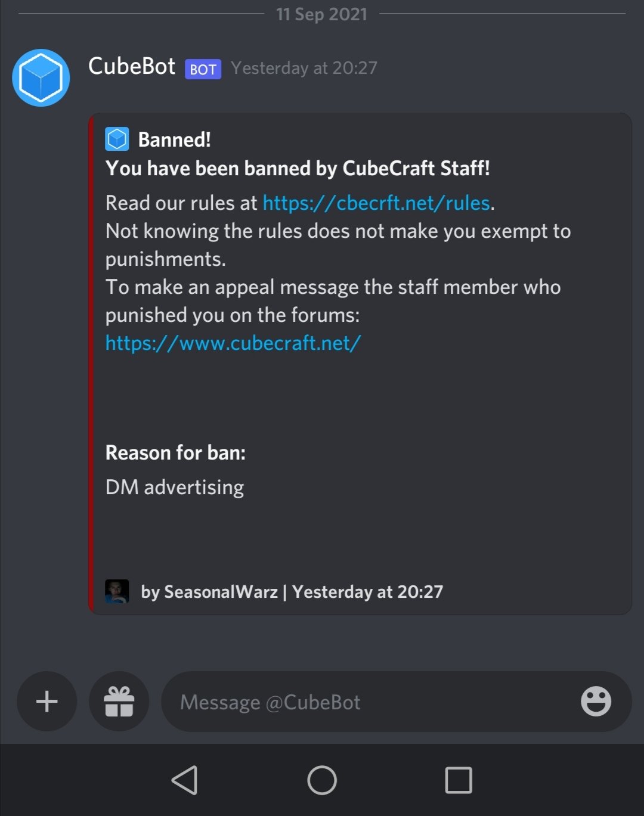Tap the message timestamp Yesterday at 20:27
Image resolution: width=644 pixels, height=816 pixels.
[x=304, y=68]
